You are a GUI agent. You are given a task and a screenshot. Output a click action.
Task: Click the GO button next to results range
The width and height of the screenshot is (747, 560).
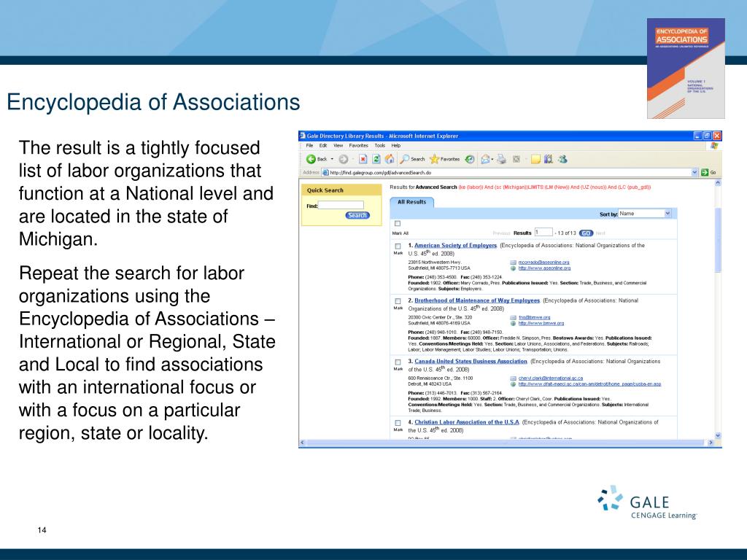(586, 233)
